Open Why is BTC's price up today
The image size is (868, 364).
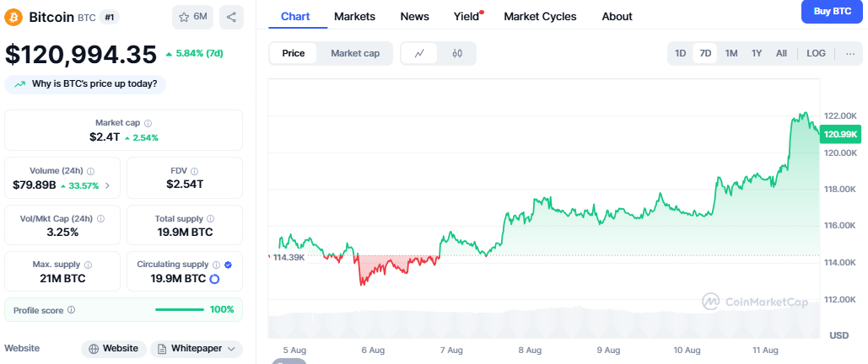(85, 84)
